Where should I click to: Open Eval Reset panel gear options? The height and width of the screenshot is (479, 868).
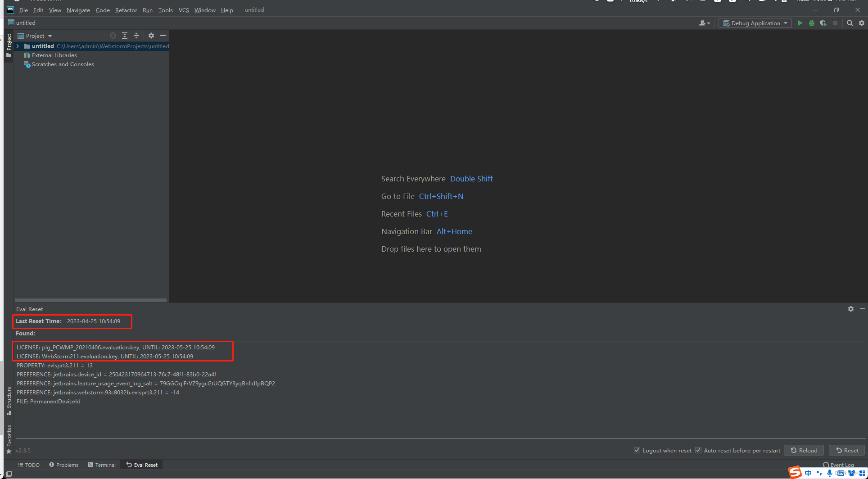(x=851, y=309)
